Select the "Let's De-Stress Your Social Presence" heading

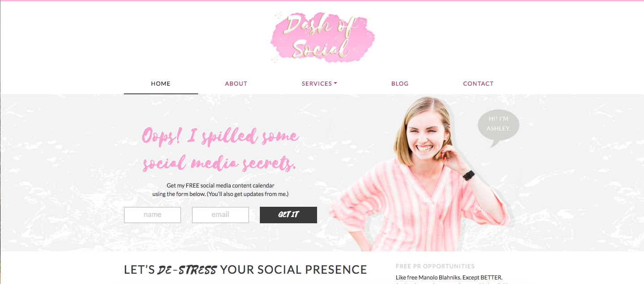click(246, 270)
